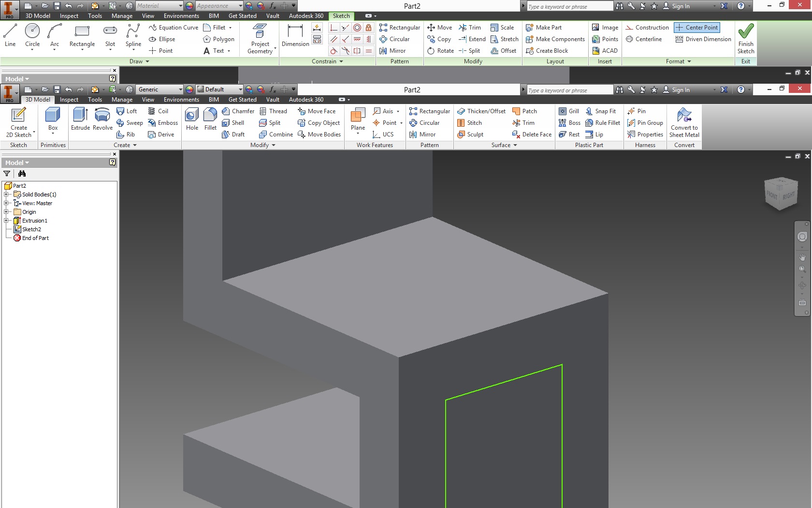Open the Manage tab in lower Part2 window

pos(122,100)
